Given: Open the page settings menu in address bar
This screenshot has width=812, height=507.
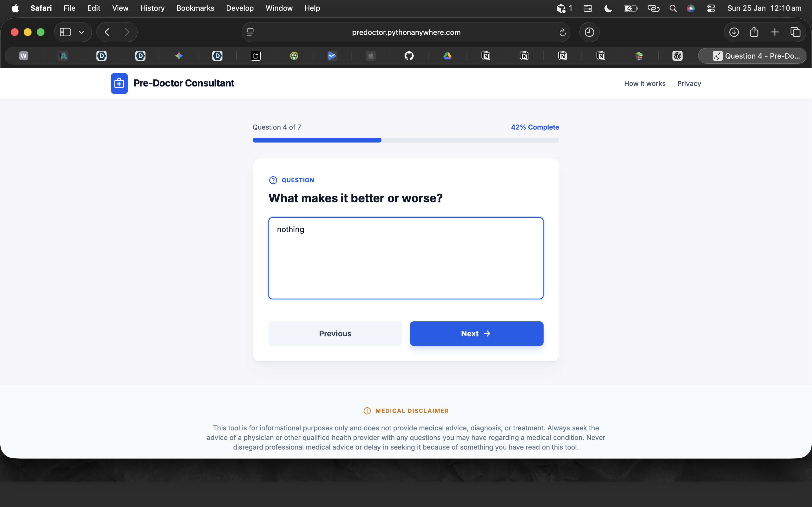Looking at the screenshot, I should point(250,32).
